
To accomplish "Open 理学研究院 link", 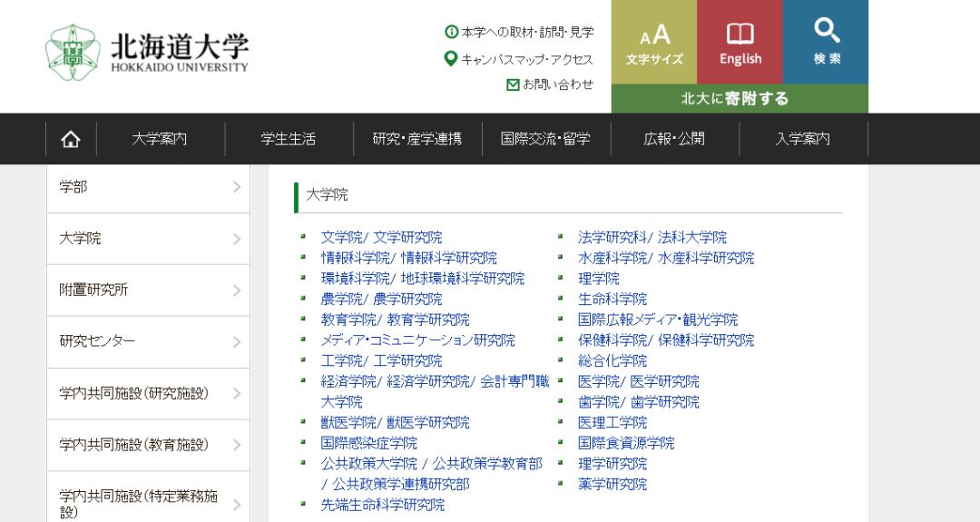I will tap(612, 464).
